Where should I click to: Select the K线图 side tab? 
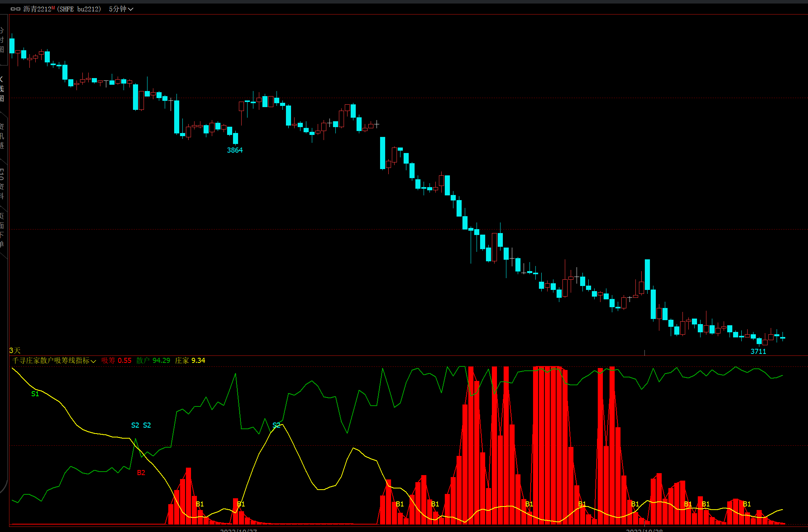(x=2, y=89)
